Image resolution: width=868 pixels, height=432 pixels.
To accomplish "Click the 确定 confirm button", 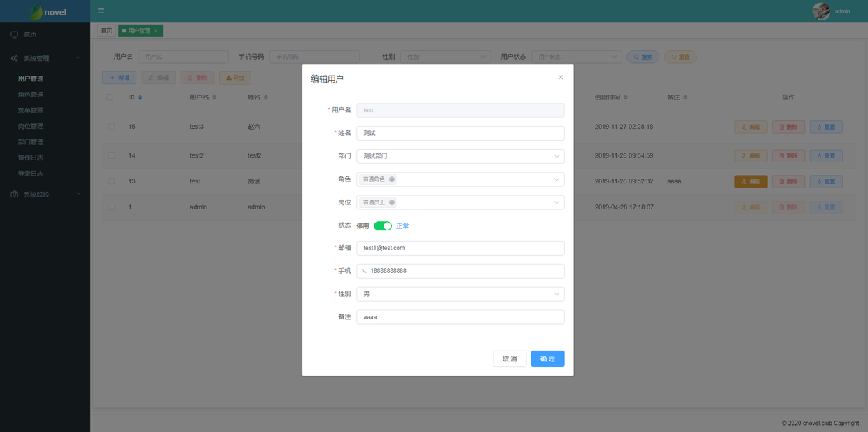I will (x=547, y=358).
